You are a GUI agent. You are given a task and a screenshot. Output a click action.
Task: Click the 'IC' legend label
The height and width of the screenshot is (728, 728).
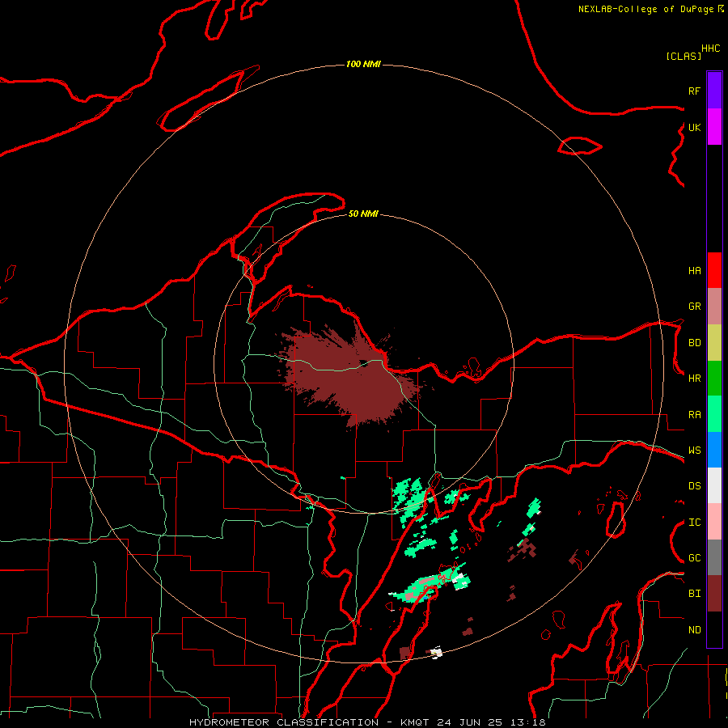[x=694, y=523]
